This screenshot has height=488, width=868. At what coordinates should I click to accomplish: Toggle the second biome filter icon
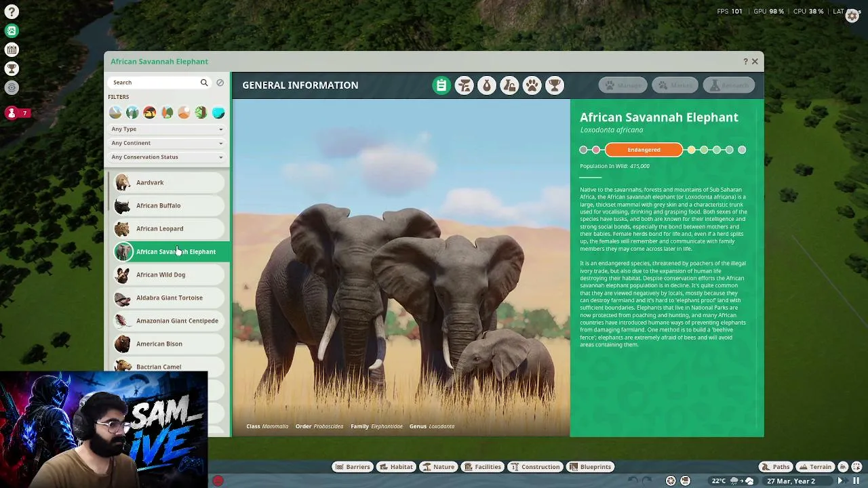(132, 113)
